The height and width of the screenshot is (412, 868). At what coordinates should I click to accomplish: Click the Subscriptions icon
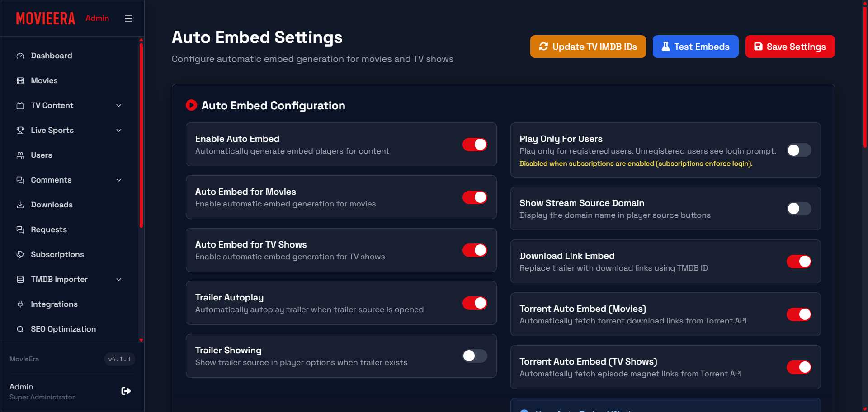(20, 254)
